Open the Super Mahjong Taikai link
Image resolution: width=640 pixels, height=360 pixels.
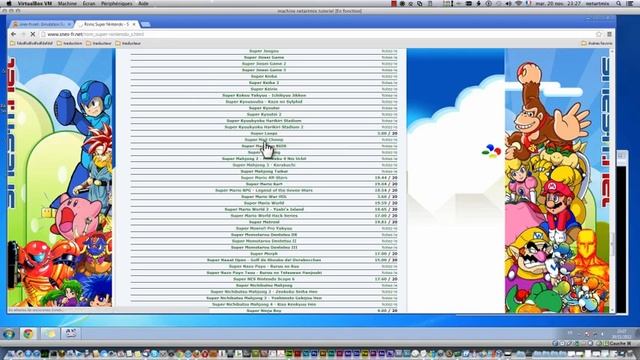264,171
